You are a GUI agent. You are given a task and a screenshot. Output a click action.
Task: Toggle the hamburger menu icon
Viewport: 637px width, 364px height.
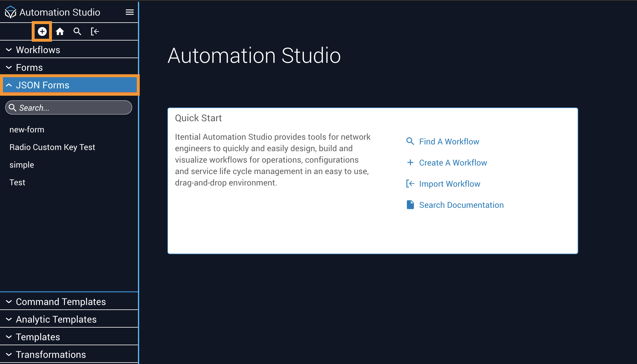tap(129, 12)
